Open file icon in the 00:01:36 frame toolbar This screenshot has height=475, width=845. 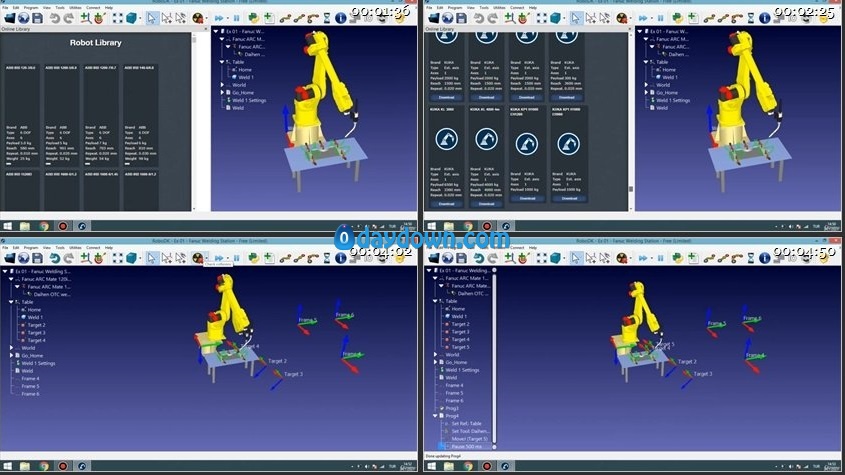(10, 18)
